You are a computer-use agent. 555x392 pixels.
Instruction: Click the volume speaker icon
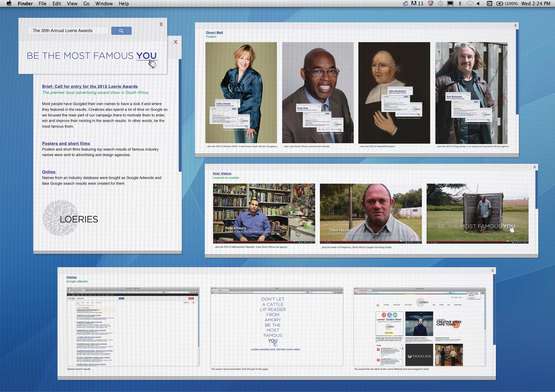coord(478,4)
